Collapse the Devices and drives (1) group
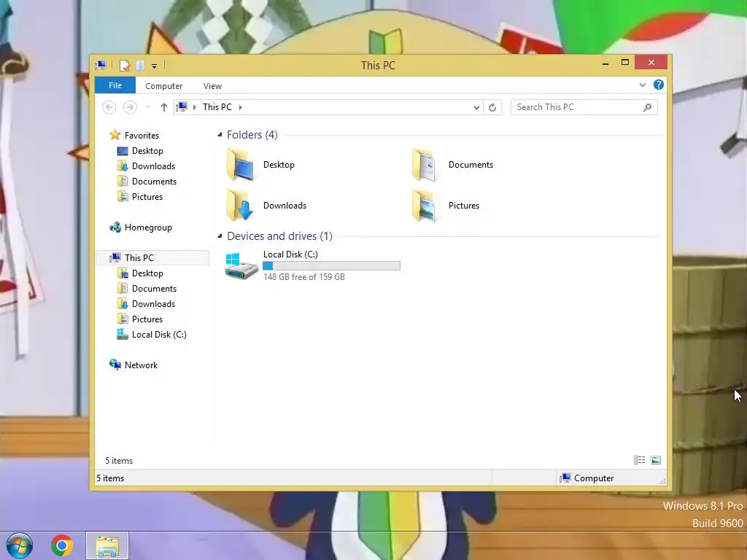 [x=220, y=236]
